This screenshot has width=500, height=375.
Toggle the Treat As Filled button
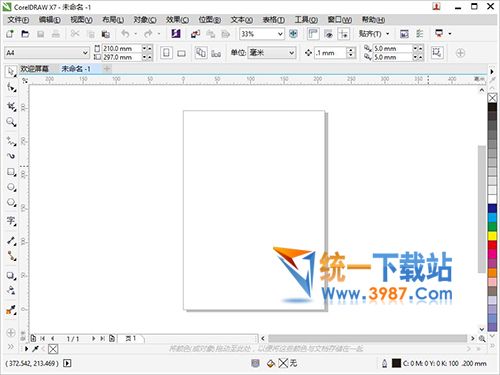pyautogui.click(x=437, y=53)
